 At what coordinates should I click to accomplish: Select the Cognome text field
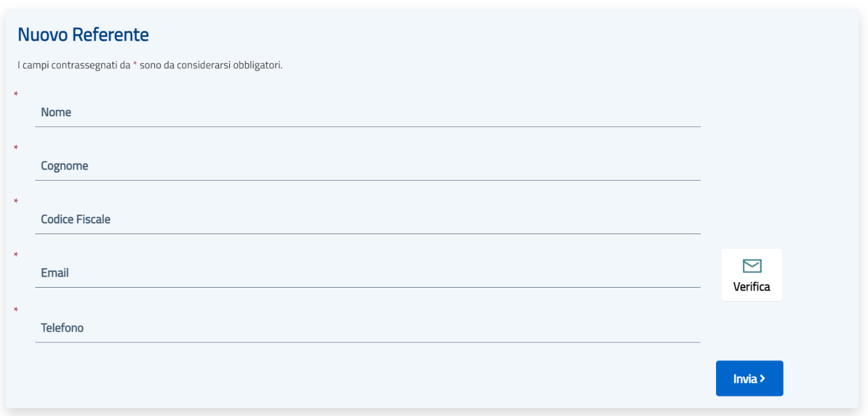pos(367,166)
